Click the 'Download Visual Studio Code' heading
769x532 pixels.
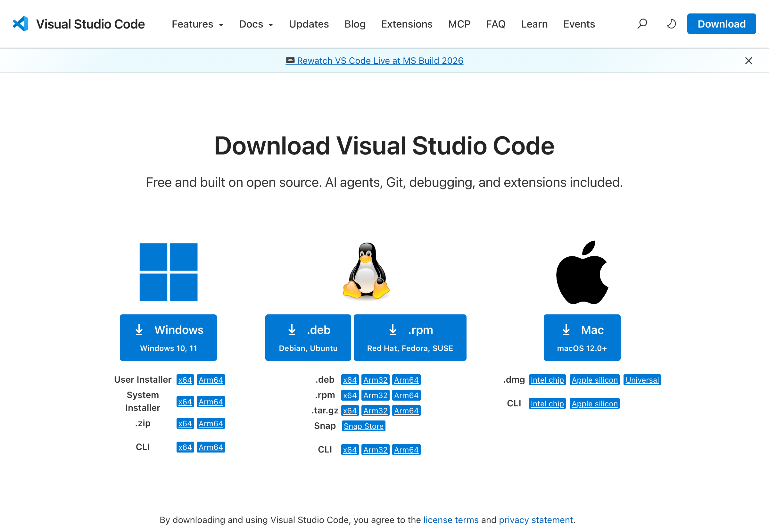384,146
